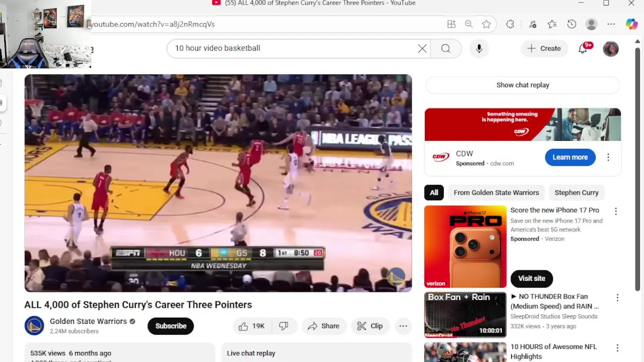Viewport: 644px width, 362px height.
Task: Subscribe to Golden State Warriors channel
Action: tap(171, 326)
